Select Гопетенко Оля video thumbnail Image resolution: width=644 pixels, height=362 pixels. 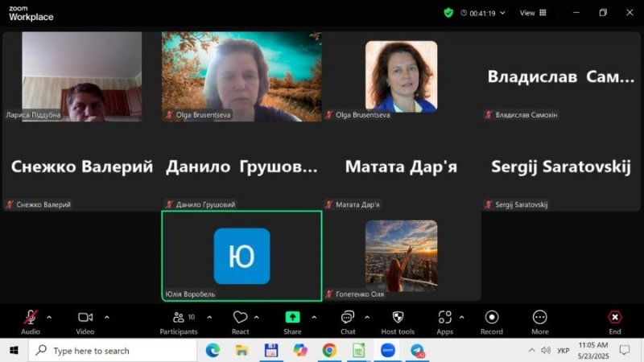pyautogui.click(x=401, y=256)
